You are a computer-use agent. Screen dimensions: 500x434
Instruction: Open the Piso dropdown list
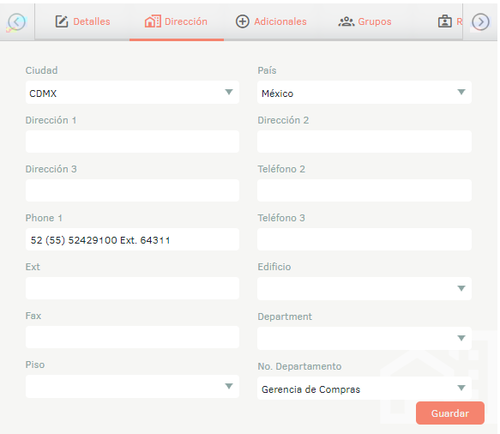[x=132, y=386]
